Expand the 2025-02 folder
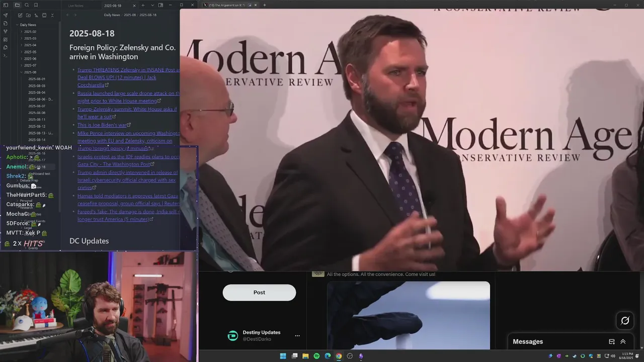 [30, 32]
